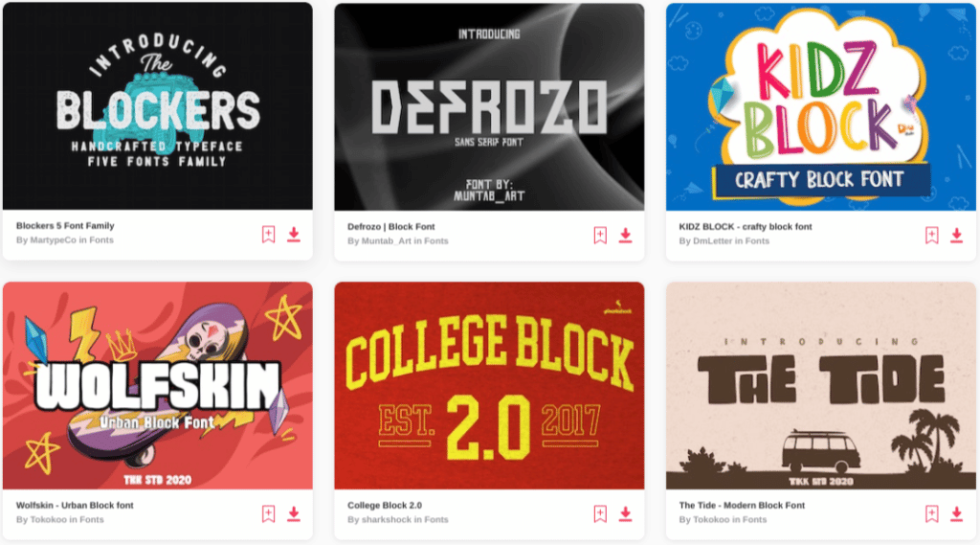Open the Defrozo preview image
Viewport: 980px width, 545px height.
coord(489,106)
